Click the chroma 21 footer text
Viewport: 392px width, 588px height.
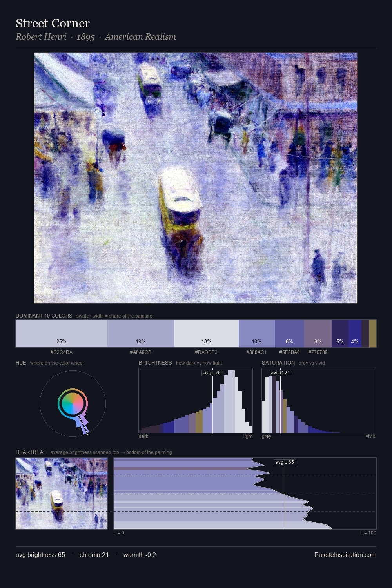pyautogui.click(x=94, y=555)
